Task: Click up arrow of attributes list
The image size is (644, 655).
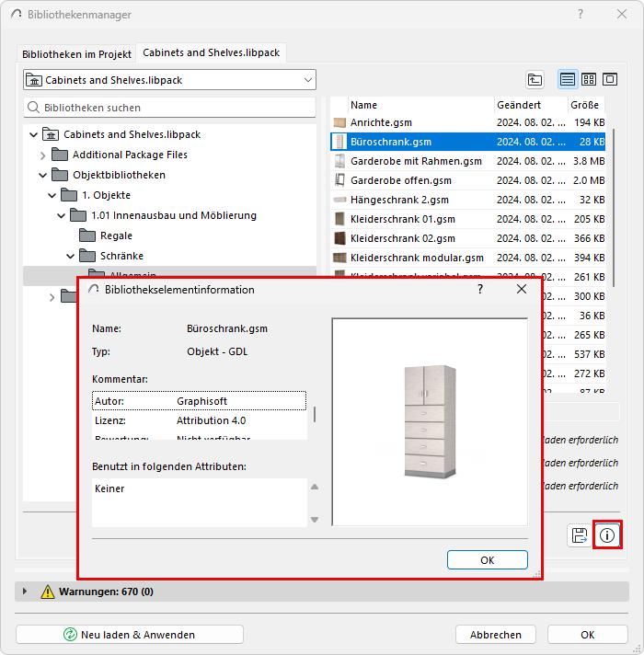Action: pos(315,487)
